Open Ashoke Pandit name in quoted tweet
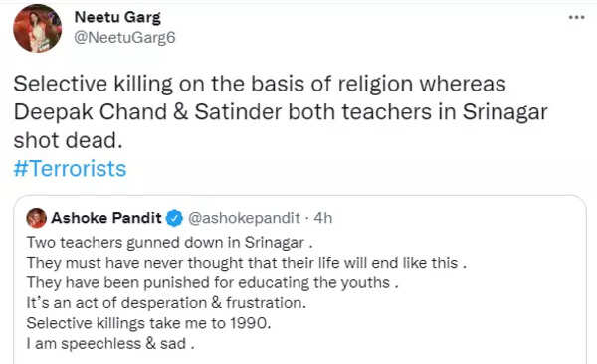This screenshot has width=597, height=364. click(x=106, y=218)
